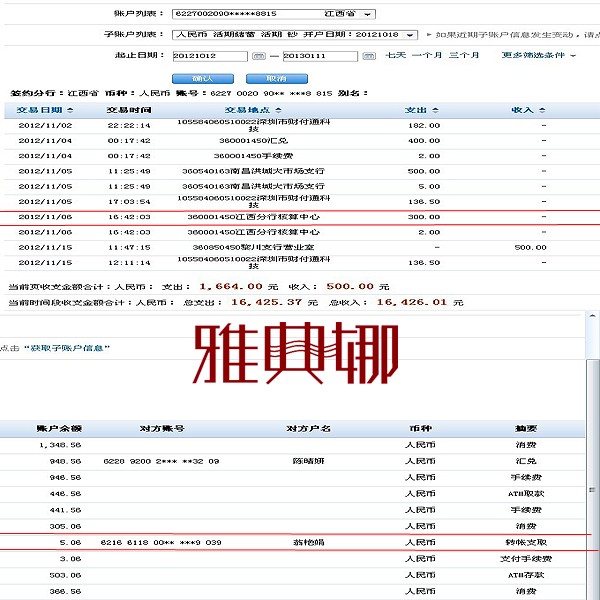The height and width of the screenshot is (600, 600).
Task: Click the 交易时间 column header
Action: coord(129,110)
